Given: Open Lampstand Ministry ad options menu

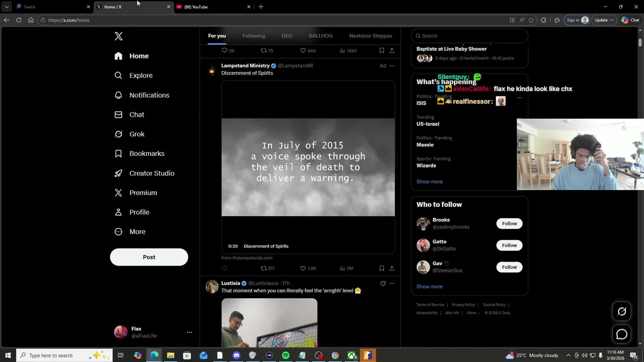Looking at the screenshot, I should pyautogui.click(x=392, y=66).
